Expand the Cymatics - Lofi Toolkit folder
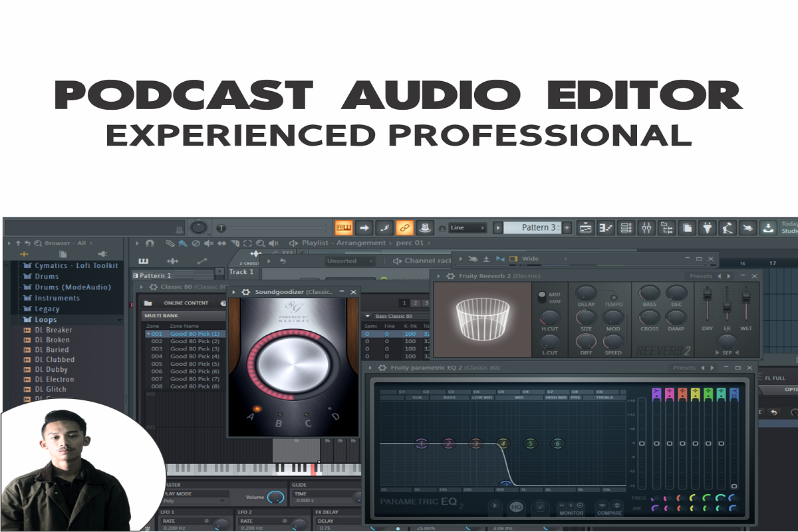This screenshot has height=532, width=798. (x=76, y=265)
